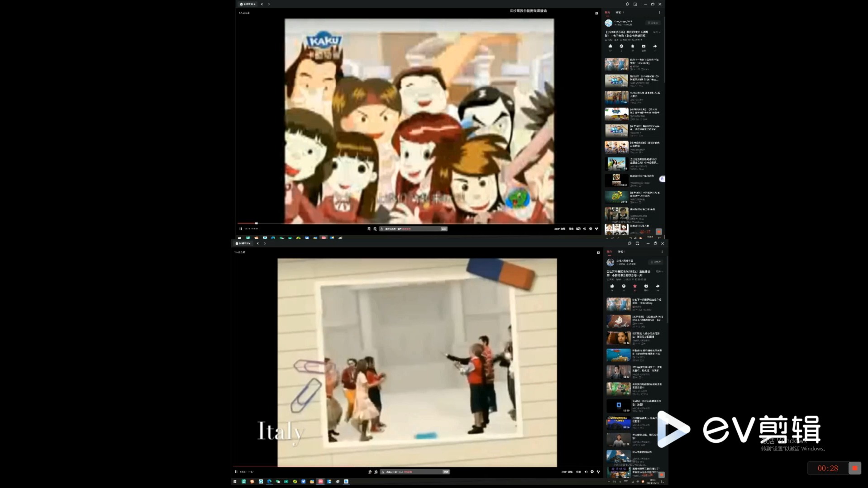Open first recommended video thumbnail in top panel
The image size is (868, 488).
click(x=616, y=64)
